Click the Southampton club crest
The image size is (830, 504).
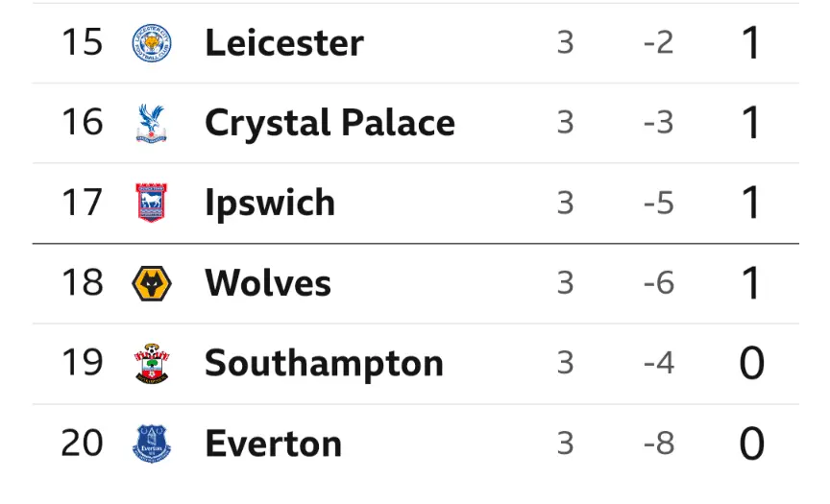coord(152,363)
